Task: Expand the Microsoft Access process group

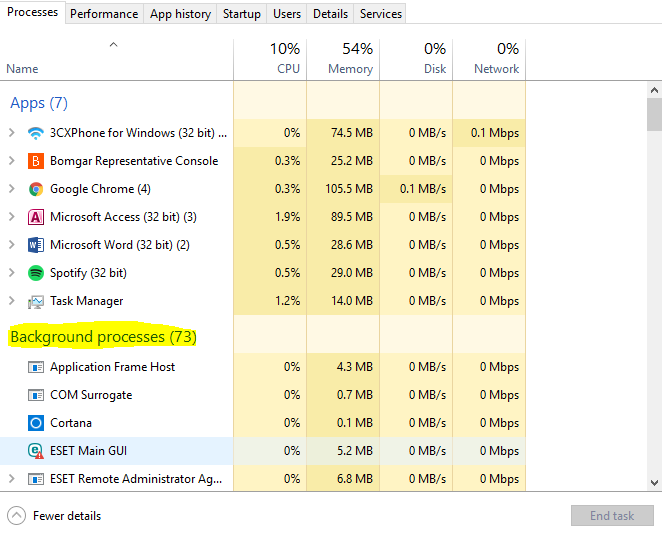Action: (x=12, y=217)
